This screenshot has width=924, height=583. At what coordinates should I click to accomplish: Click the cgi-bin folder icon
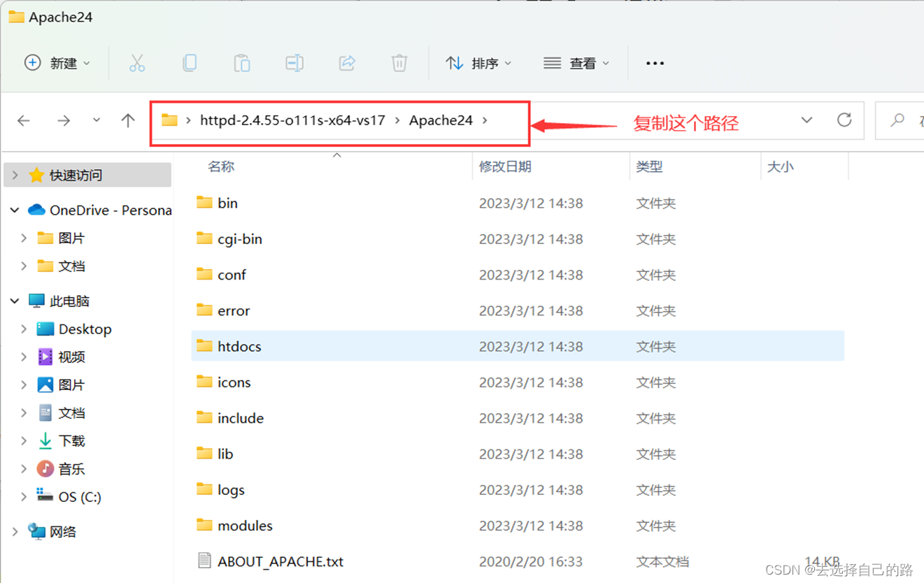click(x=204, y=238)
